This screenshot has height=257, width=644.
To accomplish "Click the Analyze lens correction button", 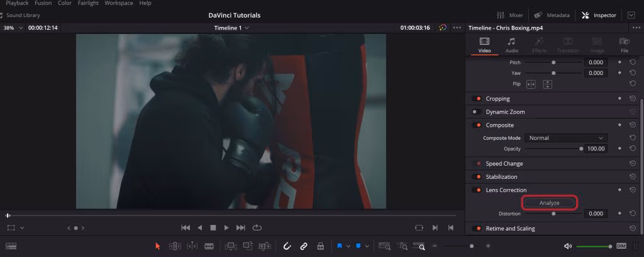I will click(550, 203).
